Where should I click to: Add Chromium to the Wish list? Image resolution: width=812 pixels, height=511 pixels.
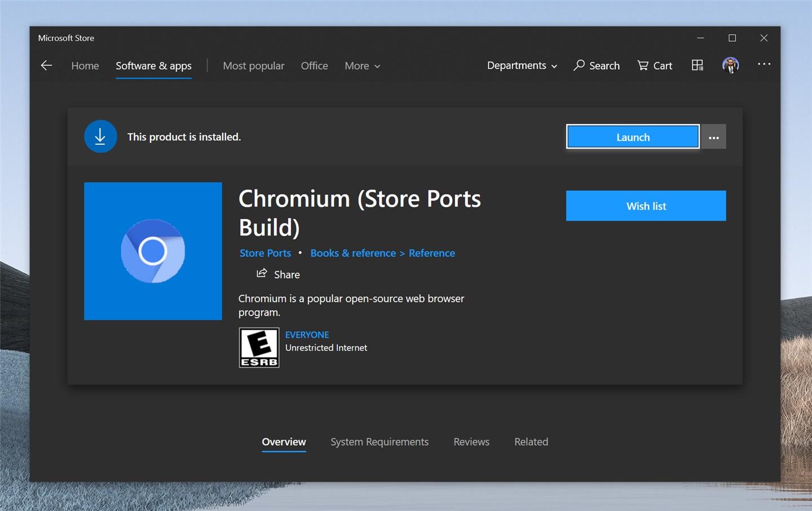[646, 206]
